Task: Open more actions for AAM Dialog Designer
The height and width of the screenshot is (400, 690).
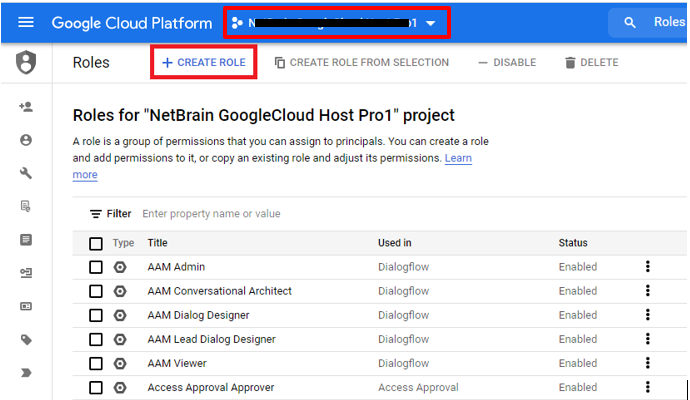Action: point(647,315)
